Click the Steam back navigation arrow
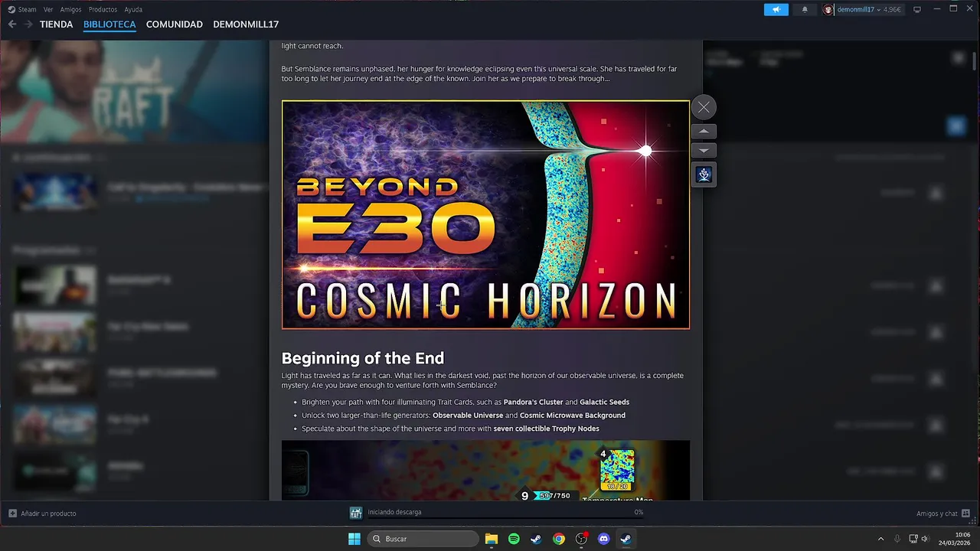 pos(12,24)
